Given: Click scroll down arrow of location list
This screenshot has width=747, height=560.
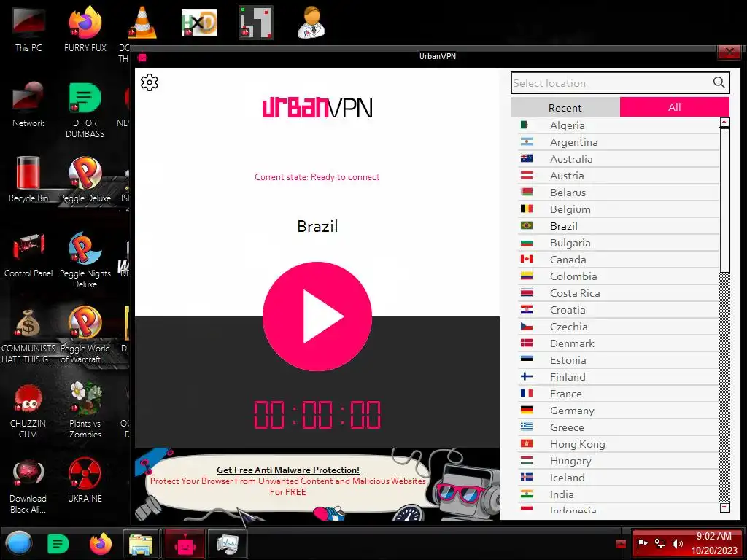Looking at the screenshot, I should [724, 507].
